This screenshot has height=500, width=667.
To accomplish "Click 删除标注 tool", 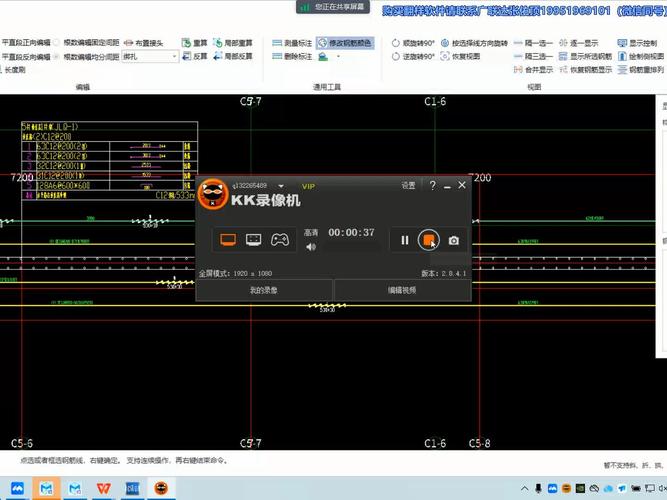I will 292,56.
